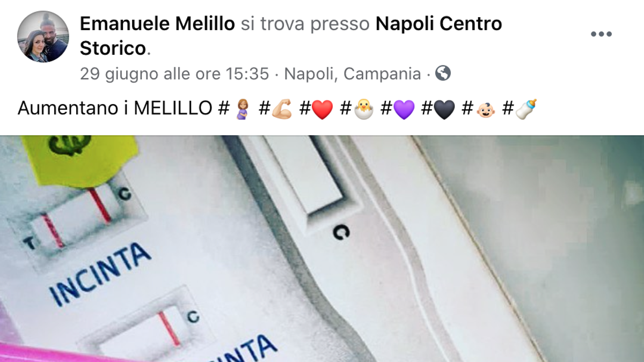644x362 pixels.
Task: Click the purple heart emoji hashtag
Action: click(398, 109)
